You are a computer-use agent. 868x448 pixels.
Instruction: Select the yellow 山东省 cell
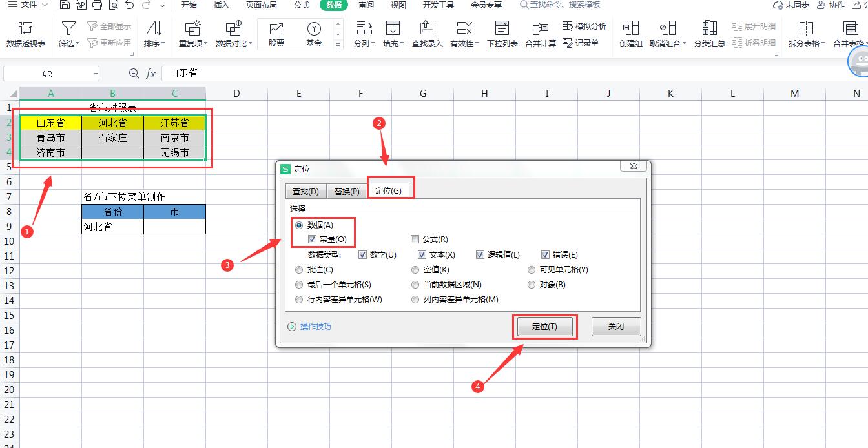[x=50, y=123]
